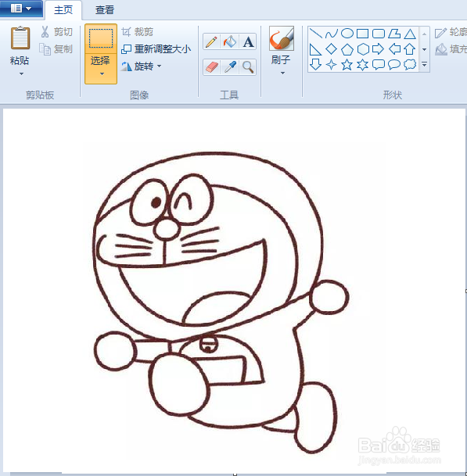This screenshot has height=476, width=467.
Task: Open the 填充 fill dropdown
Action: (x=451, y=49)
